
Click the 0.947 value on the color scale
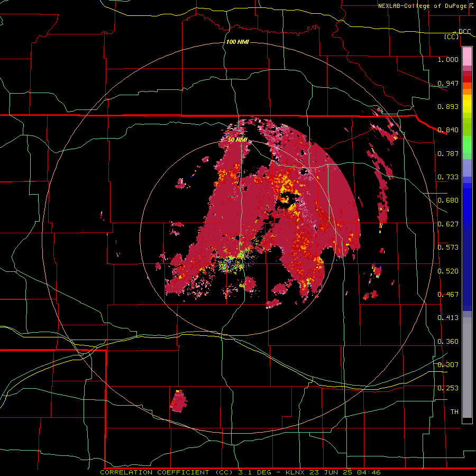(x=448, y=83)
